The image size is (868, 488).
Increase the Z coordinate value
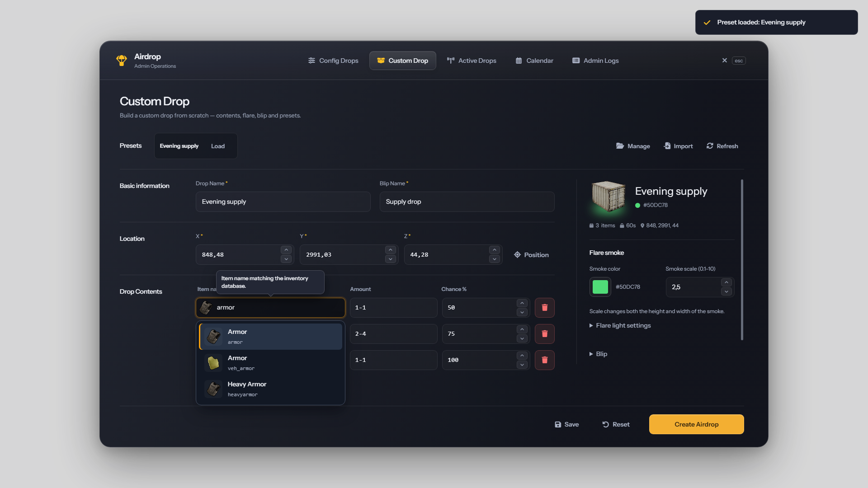coord(495,250)
